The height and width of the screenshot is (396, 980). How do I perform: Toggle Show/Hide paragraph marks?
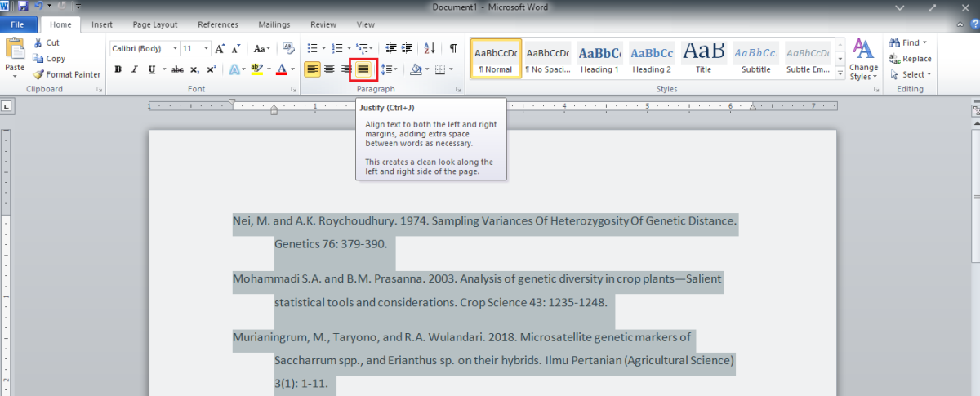click(x=453, y=48)
